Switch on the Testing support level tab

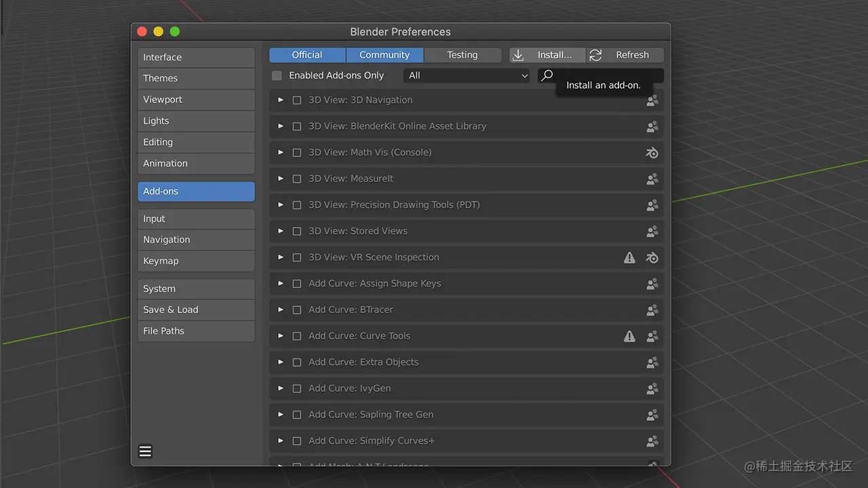click(462, 55)
